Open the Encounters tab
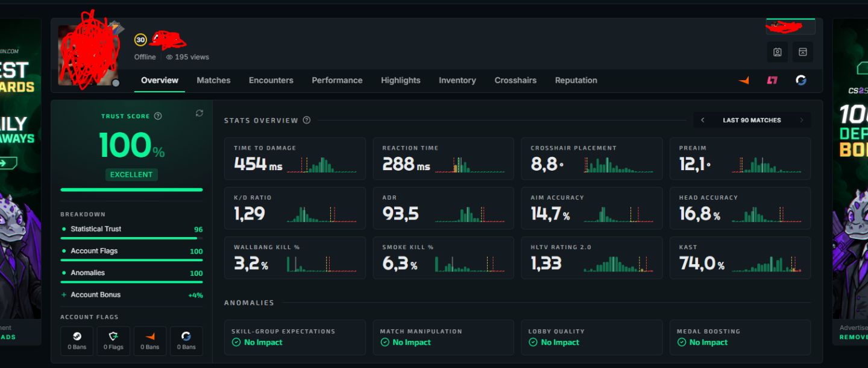 coord(271,80)
